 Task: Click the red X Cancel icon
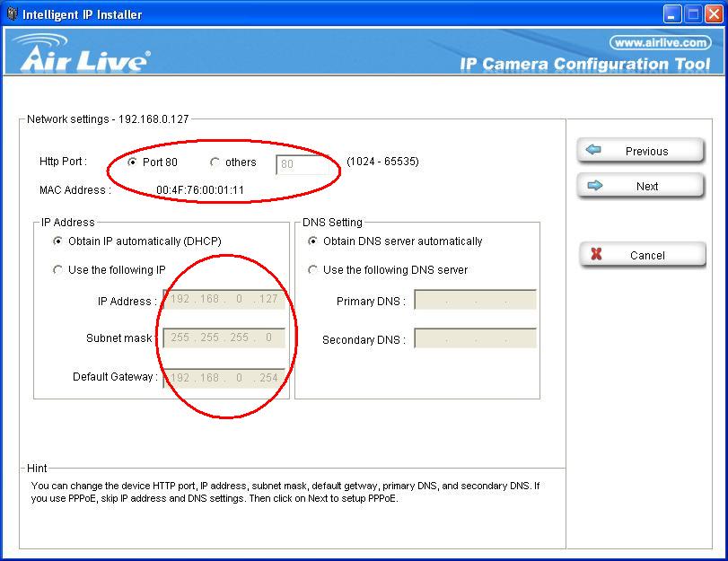coord(595,255)
